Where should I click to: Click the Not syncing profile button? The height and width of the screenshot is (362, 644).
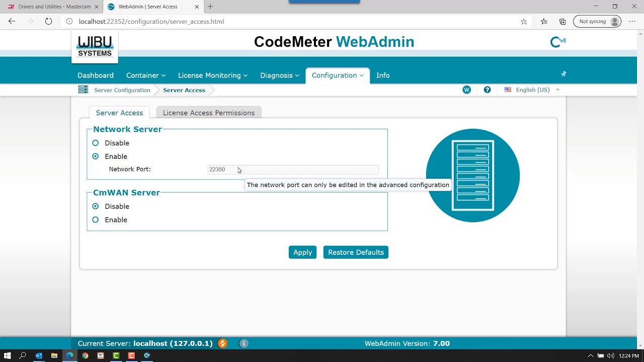597,22
